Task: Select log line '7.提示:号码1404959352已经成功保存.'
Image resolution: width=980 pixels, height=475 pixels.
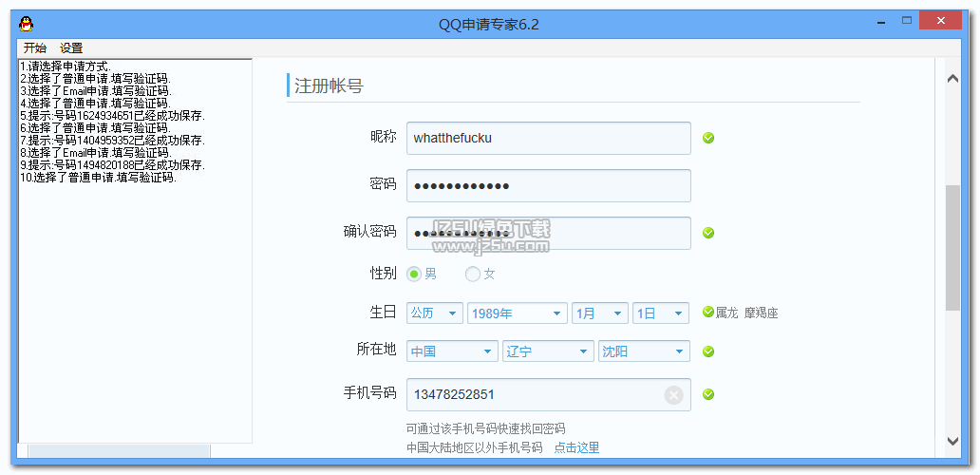Action: [x=112, y=141]
